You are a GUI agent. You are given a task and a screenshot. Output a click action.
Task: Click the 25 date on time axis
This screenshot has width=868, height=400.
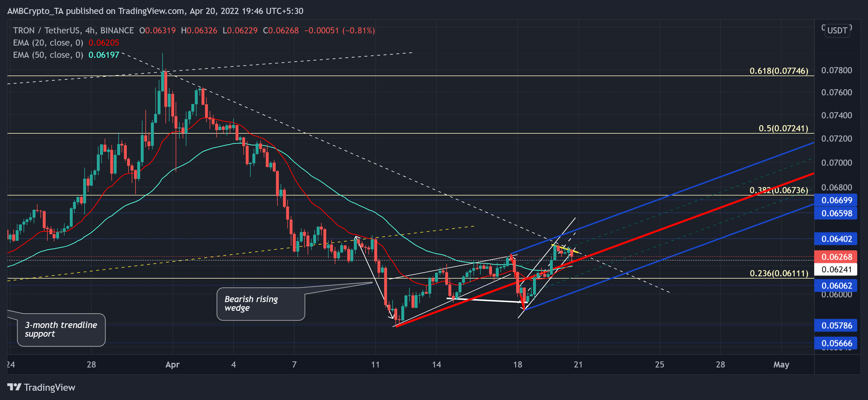tap(660, 364)
